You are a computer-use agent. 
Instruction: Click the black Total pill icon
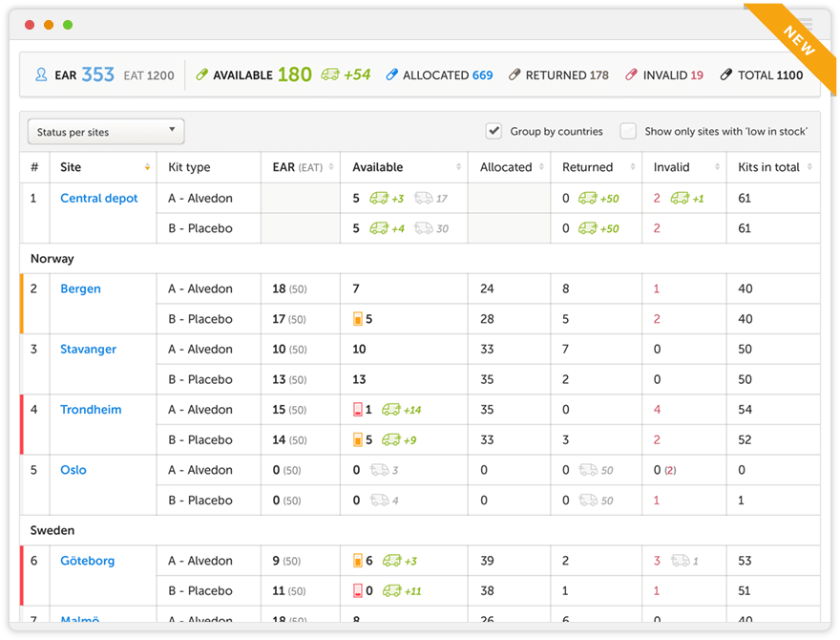pyautogui.click(x=725, y=75)
